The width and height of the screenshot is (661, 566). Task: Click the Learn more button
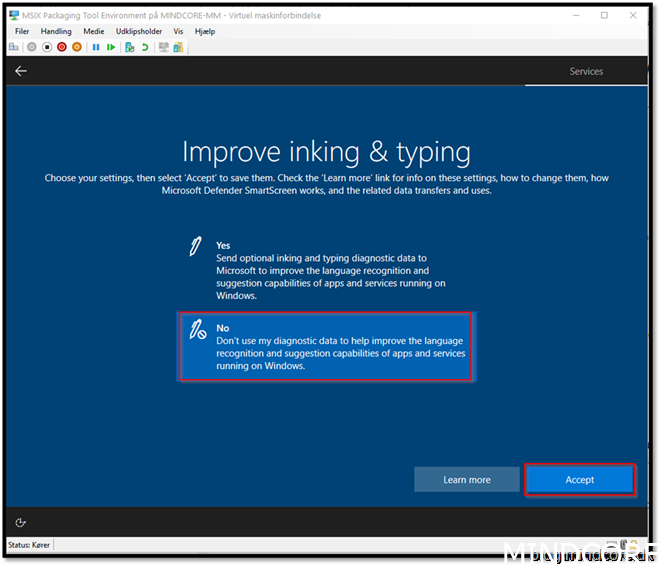pyautogui.click(x=466, y=480)
